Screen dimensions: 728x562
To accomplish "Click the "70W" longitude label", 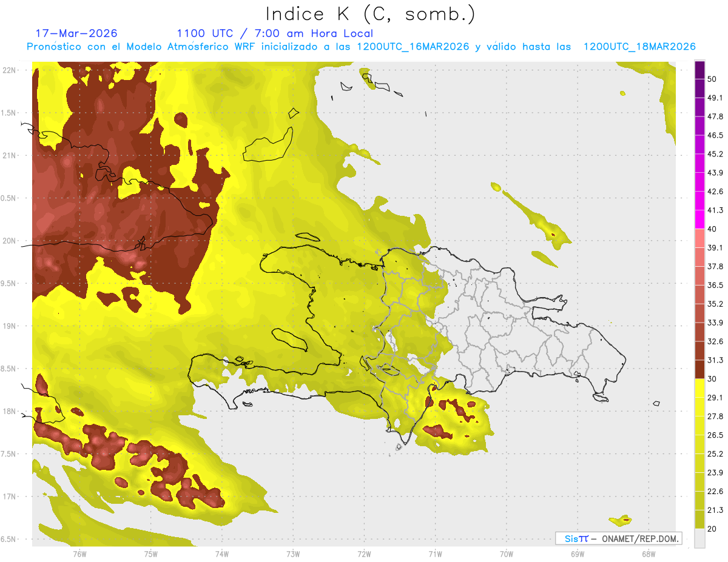I will [507, 554].
